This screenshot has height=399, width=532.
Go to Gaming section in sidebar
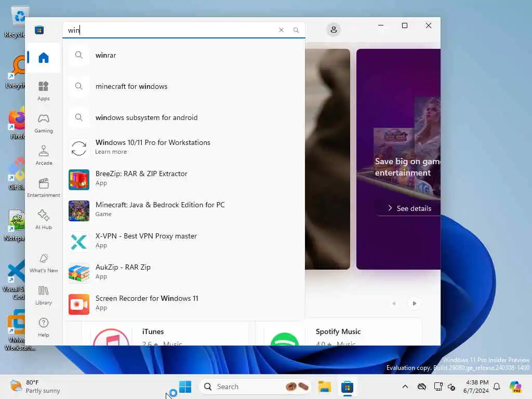pos(44,123)
